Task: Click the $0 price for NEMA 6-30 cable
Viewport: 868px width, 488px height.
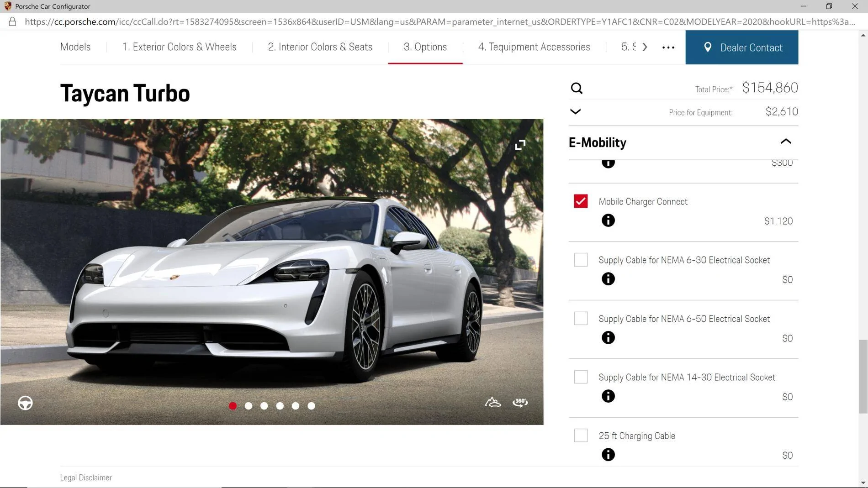Action: (787, 279)
